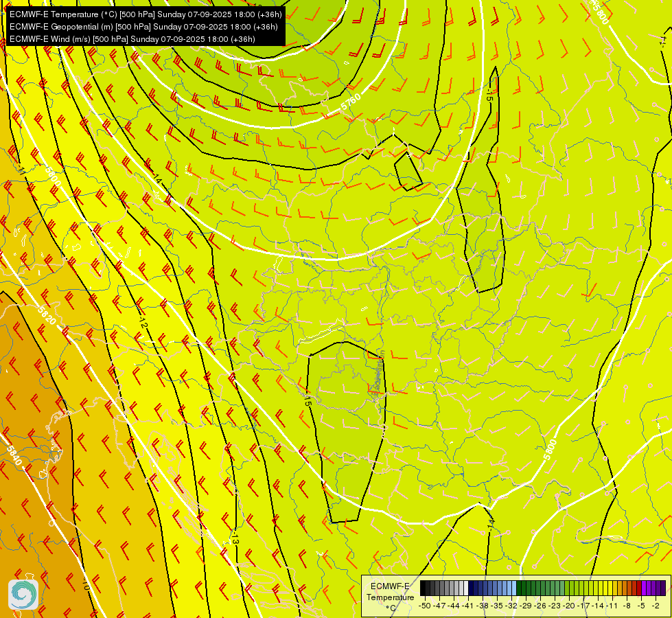Screen dimensions: 672x618
Task: Click the -12 isotherm contour label
Action: click(x=143, y=323)
